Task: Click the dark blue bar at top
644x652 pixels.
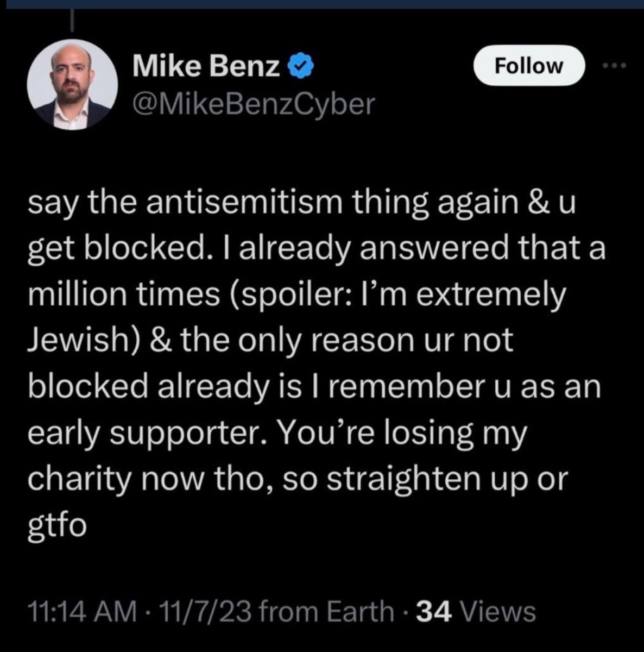Action: (x=322, y=4)
